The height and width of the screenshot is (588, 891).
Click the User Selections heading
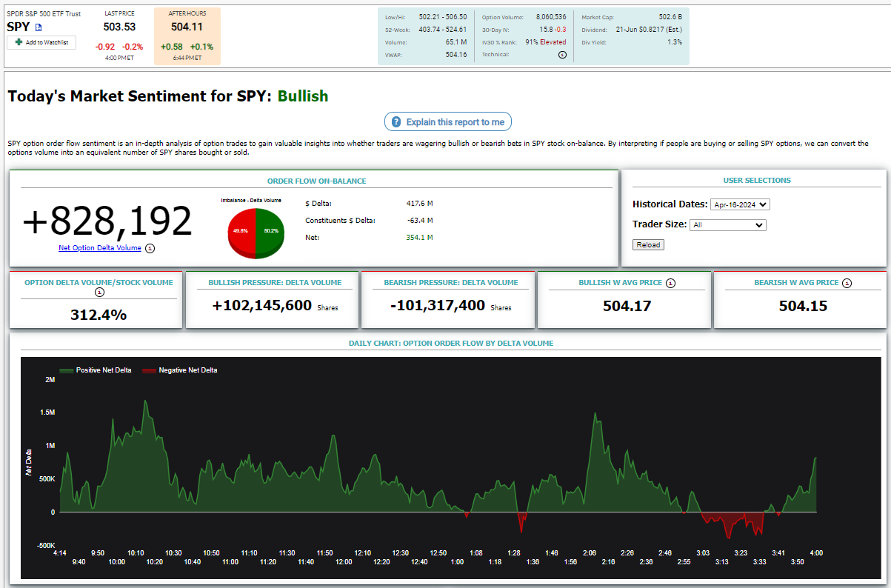point(756,180)
